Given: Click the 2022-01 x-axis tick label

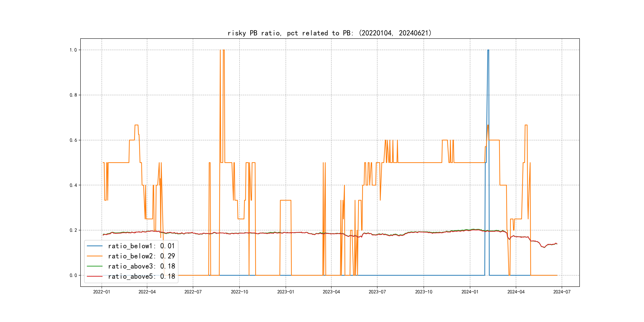Looking at the screenshot, I should tap(102, 292).
